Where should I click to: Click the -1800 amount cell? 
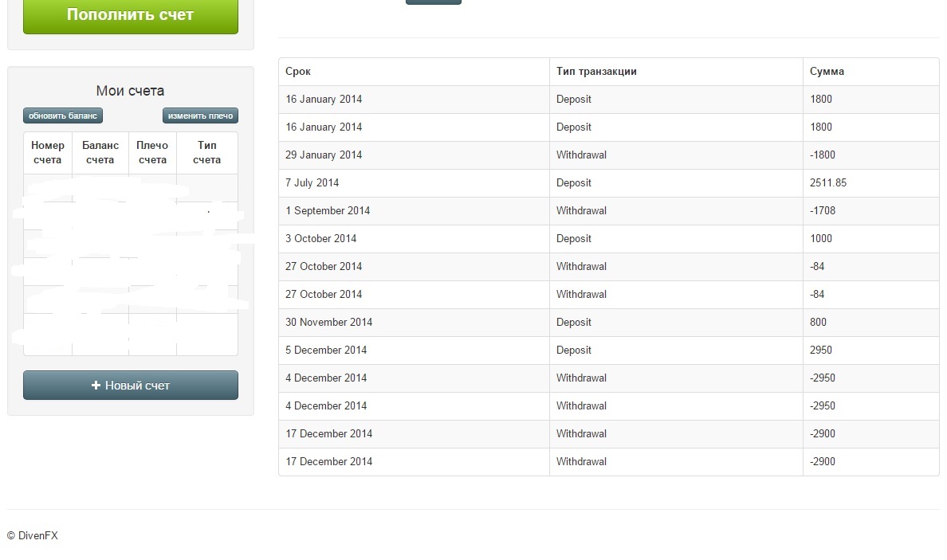(x=871, y=155)
